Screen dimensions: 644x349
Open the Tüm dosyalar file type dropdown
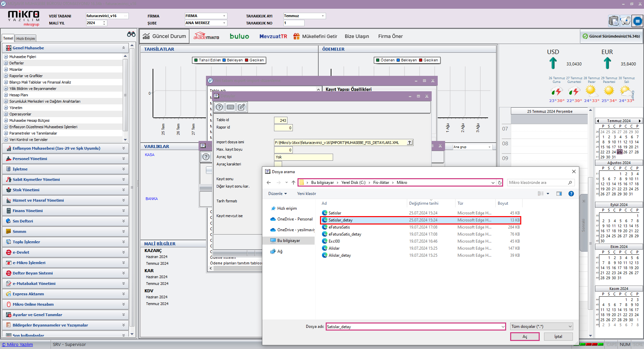(x=541, y=327)
